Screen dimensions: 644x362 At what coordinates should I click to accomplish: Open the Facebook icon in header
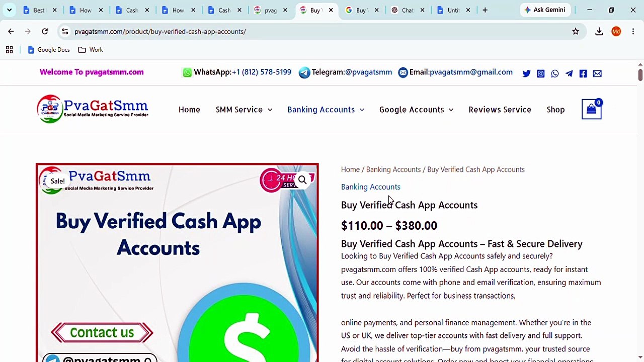click(583, 73)
